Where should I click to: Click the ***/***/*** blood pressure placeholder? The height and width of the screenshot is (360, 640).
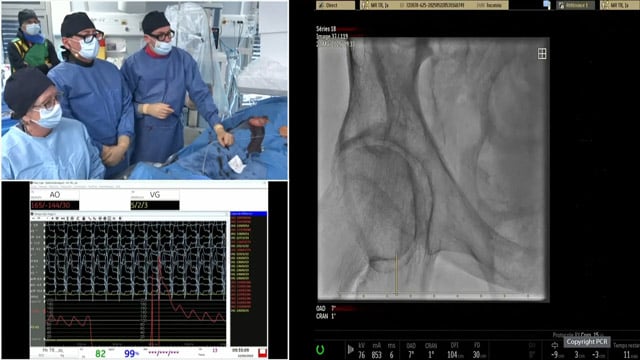tap(163, 352)
